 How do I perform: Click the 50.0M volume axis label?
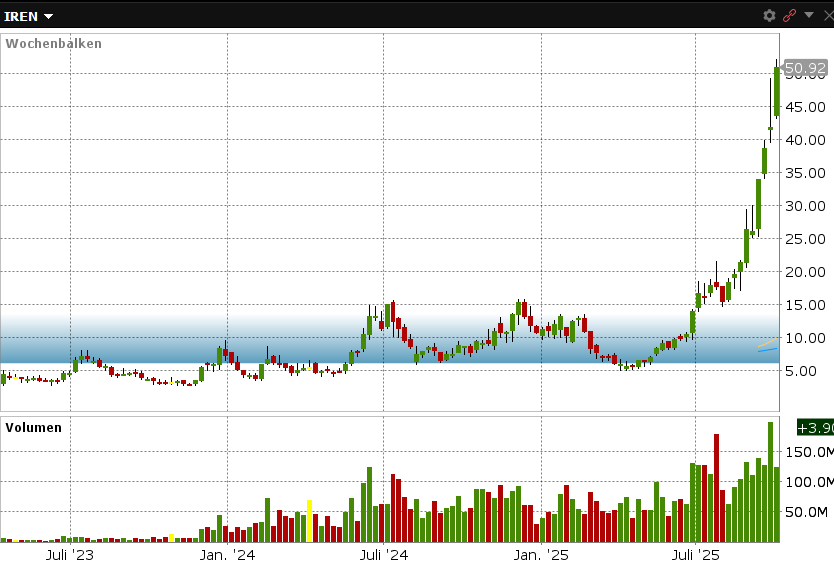tap(806, 512)
